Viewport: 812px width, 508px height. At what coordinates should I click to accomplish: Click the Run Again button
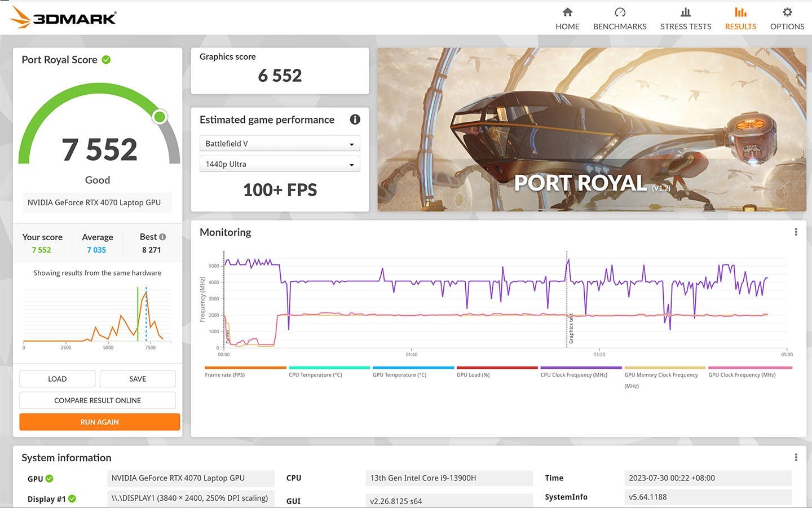100,422
